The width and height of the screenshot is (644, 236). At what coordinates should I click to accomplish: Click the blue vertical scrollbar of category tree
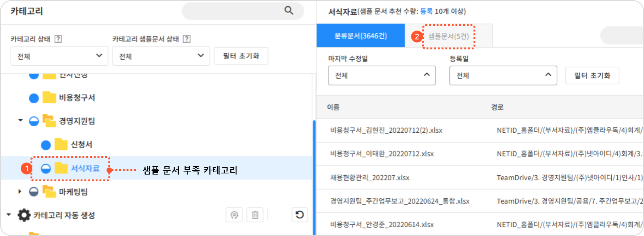pyautogui.click(x=314, y=177)
